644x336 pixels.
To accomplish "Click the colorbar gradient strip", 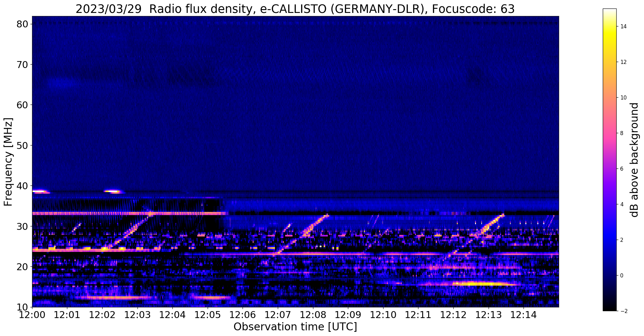I will [x=609, y=160].
